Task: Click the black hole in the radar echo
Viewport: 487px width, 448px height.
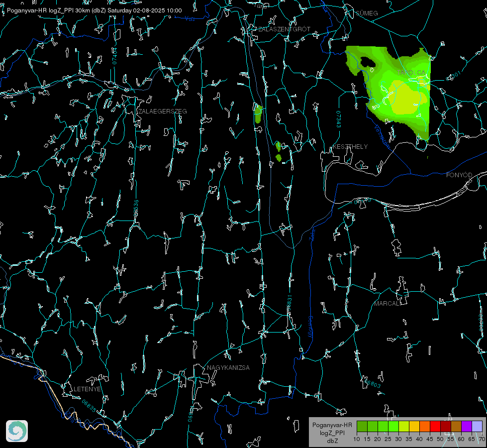Action: point(368,62)
